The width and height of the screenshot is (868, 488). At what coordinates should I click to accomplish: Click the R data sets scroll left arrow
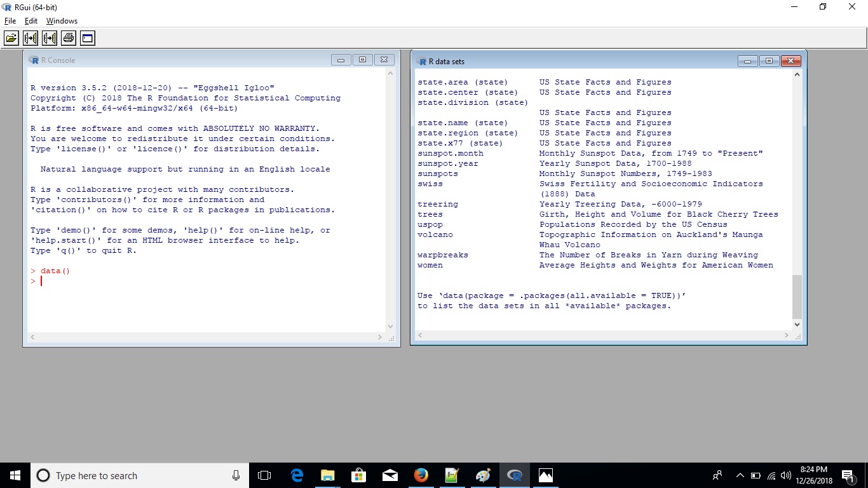pos(420,335)
